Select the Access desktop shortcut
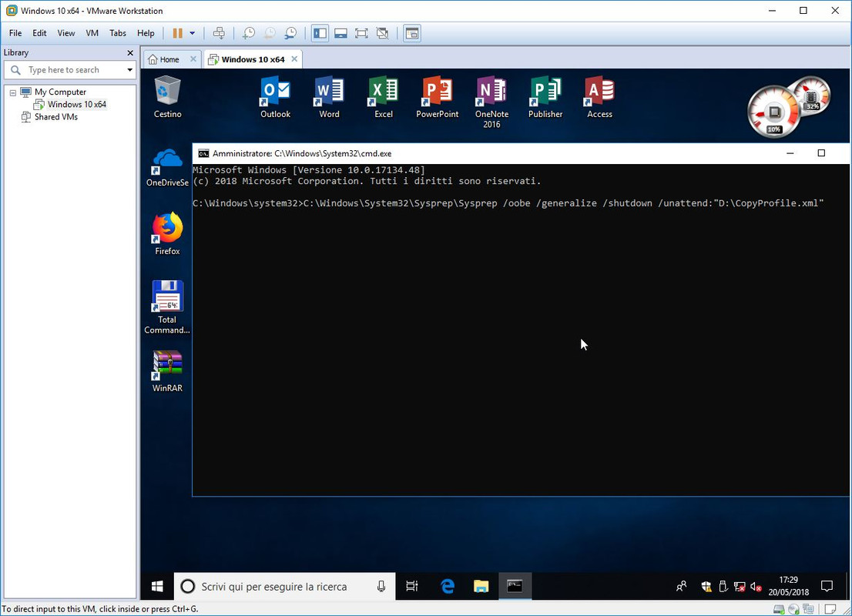The width and height of the screenshot is (852, 616). (x=599, y=97)
